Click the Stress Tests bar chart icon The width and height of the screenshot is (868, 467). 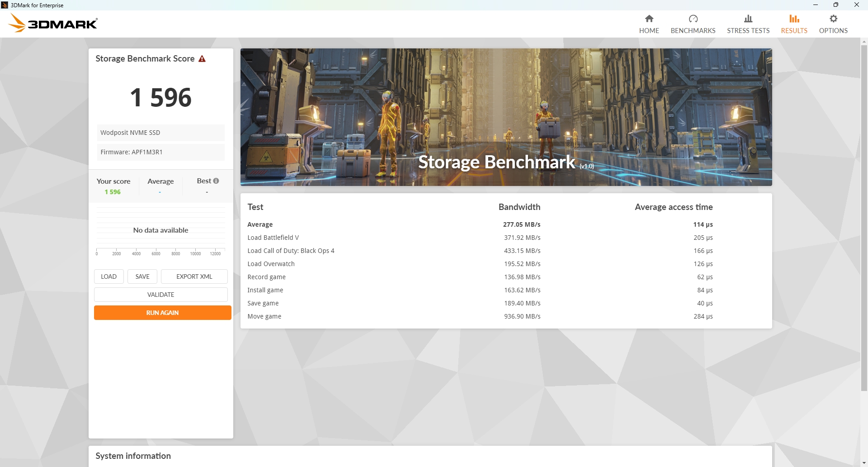tap(748, 19)
